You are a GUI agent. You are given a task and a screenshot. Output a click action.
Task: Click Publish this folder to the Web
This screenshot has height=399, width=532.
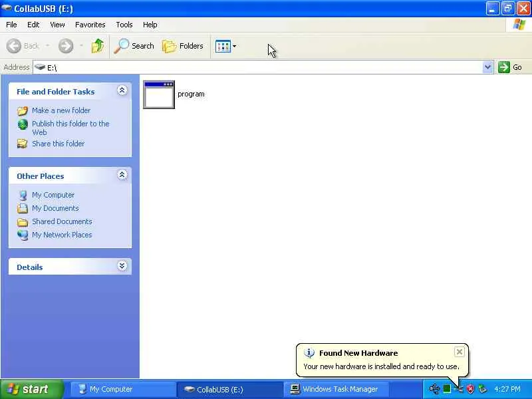coord(70,128)
